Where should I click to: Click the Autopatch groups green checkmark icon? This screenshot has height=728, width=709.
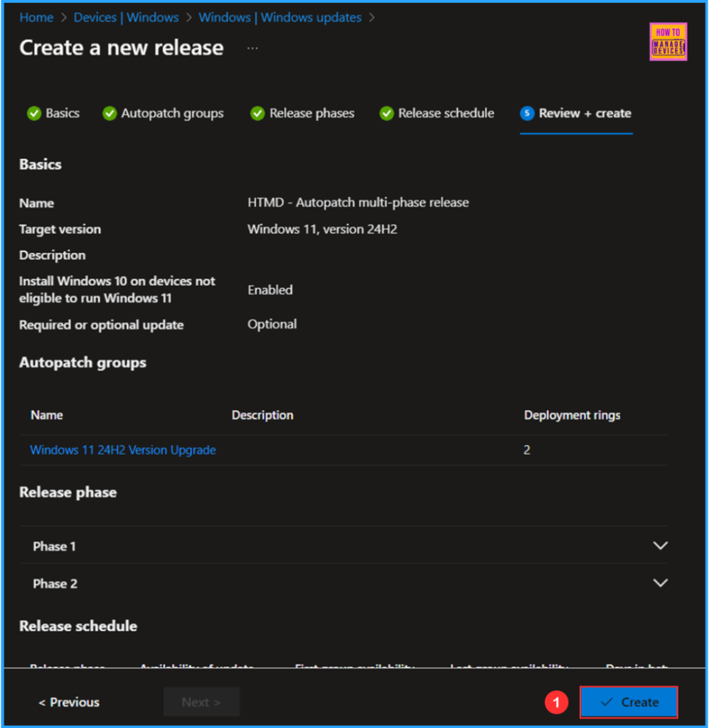[110, 113]
